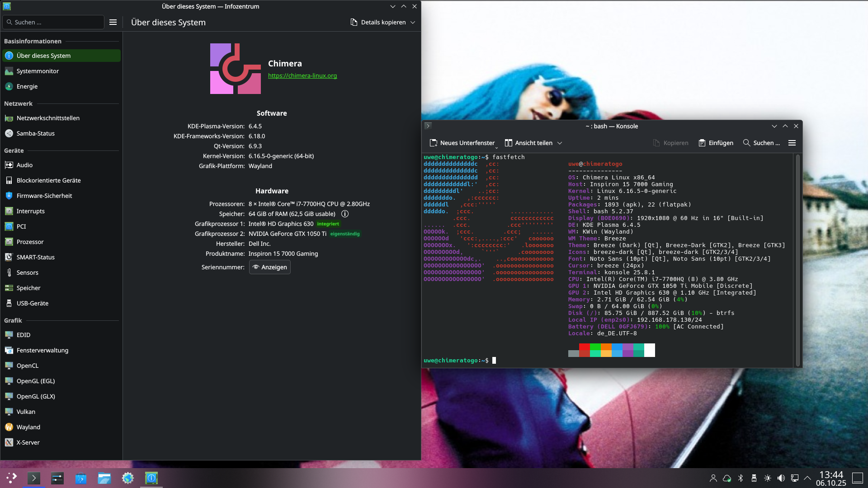Click the RAM info circle icon
The image size is (868, 488).
[345, 214]
